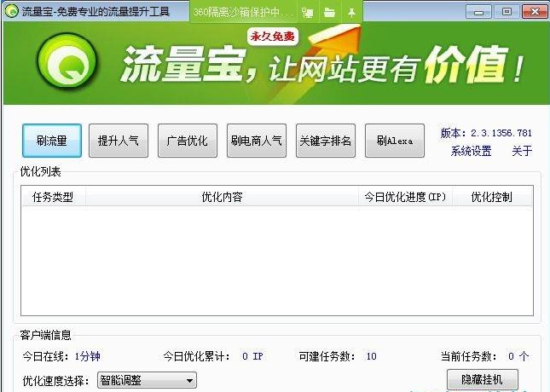Switch to the 提升人气 tab
This screenshot has height=392, width=550.
tap(119, 141)
